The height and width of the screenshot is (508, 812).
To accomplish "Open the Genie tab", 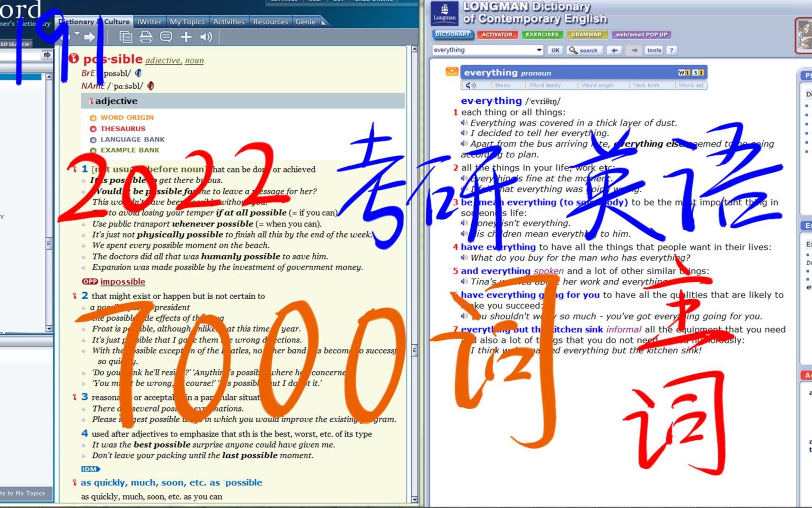I will [x=305, y=22].
